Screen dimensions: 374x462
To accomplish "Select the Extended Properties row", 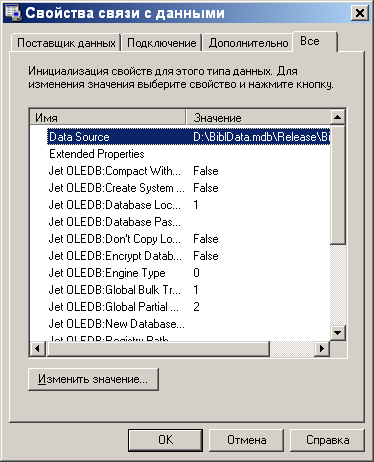I will point(188,154).
